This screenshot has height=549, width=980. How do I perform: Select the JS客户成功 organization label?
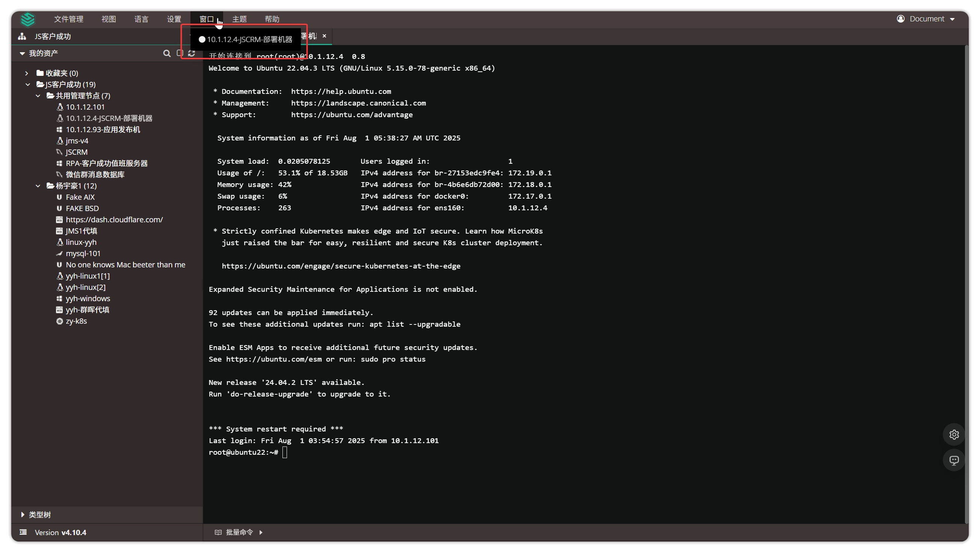click(x=53, y=36)
